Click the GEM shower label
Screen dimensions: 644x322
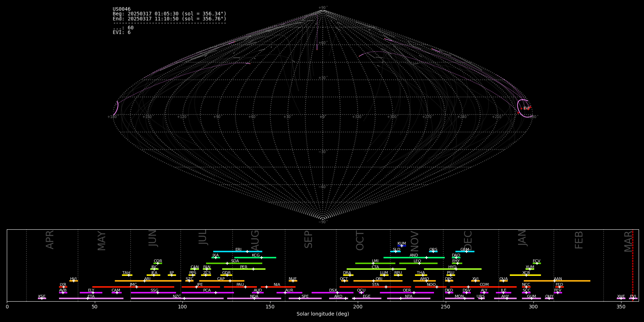(464, 250)
